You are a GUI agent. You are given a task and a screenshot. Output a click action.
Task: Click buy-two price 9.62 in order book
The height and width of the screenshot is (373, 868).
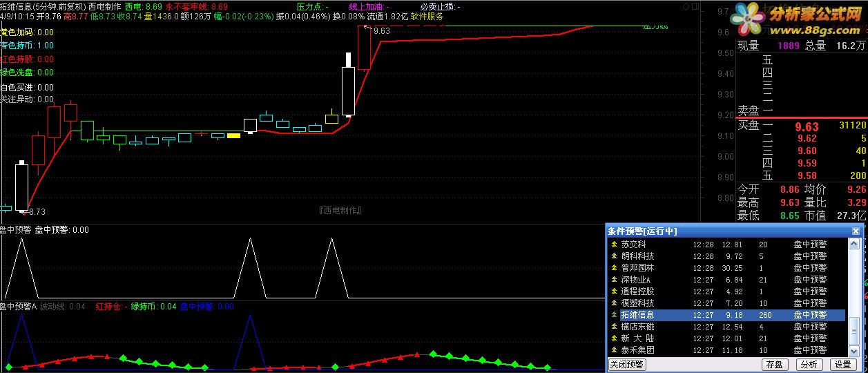pos(807,138)
